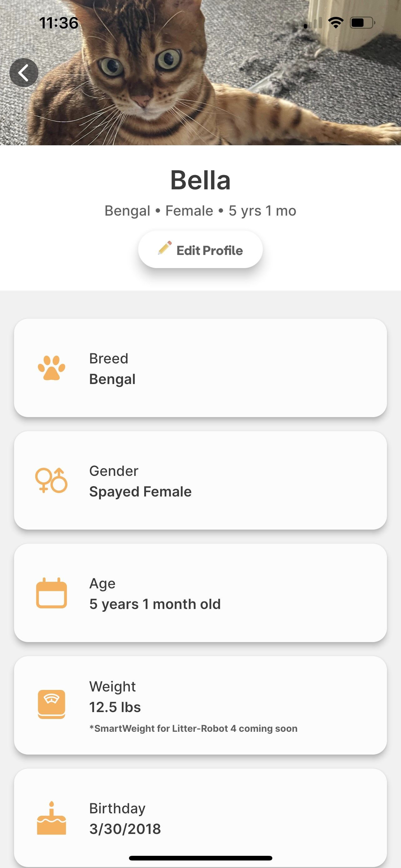Open the Edit Profile button
This screenshot has height=868, width=401.
click(200, 249)
